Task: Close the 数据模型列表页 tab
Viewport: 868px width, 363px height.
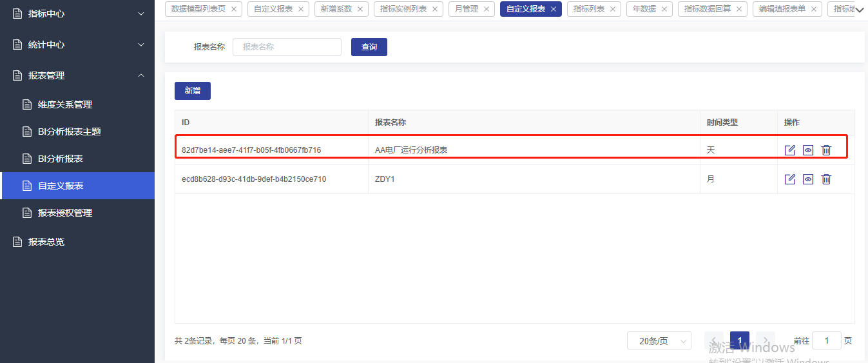Action: (233, 9)
